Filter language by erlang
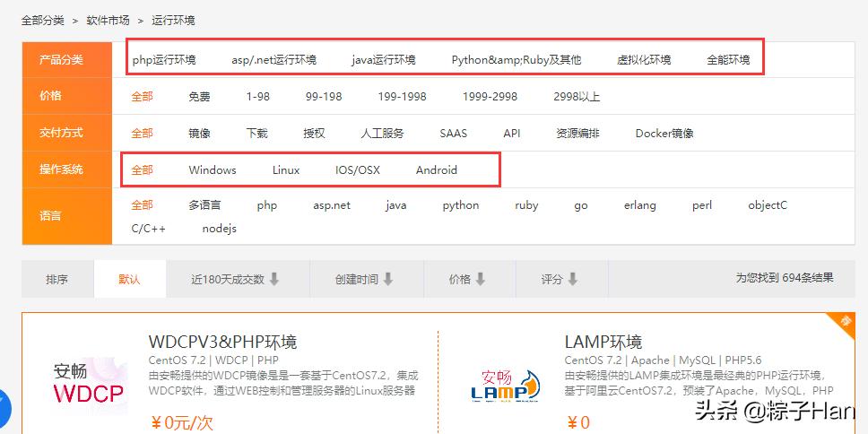 point(640,205)
